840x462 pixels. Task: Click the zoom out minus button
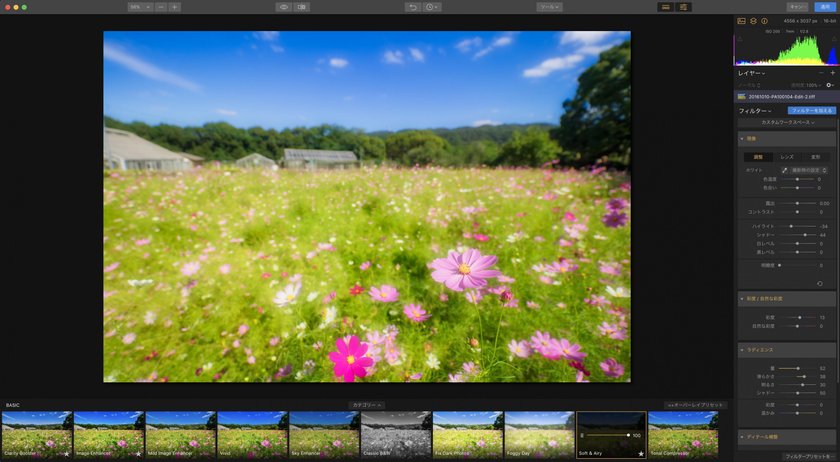(x=161, y=7)
